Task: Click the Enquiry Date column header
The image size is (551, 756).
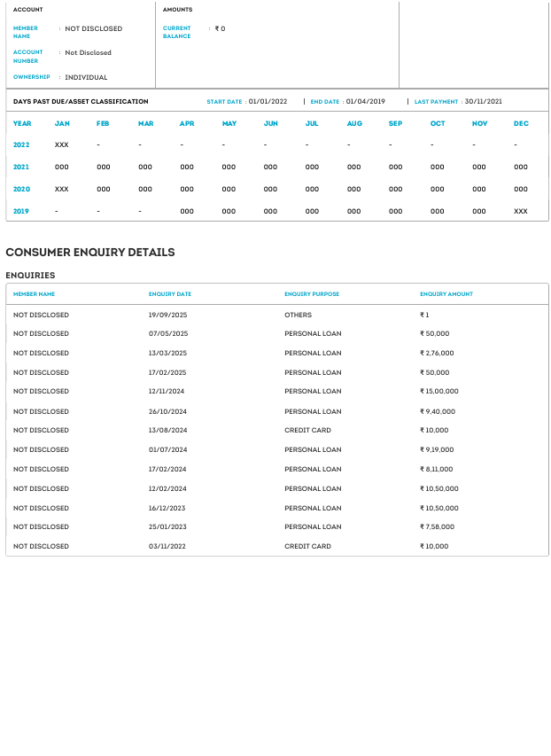Action: coord(170,294)
